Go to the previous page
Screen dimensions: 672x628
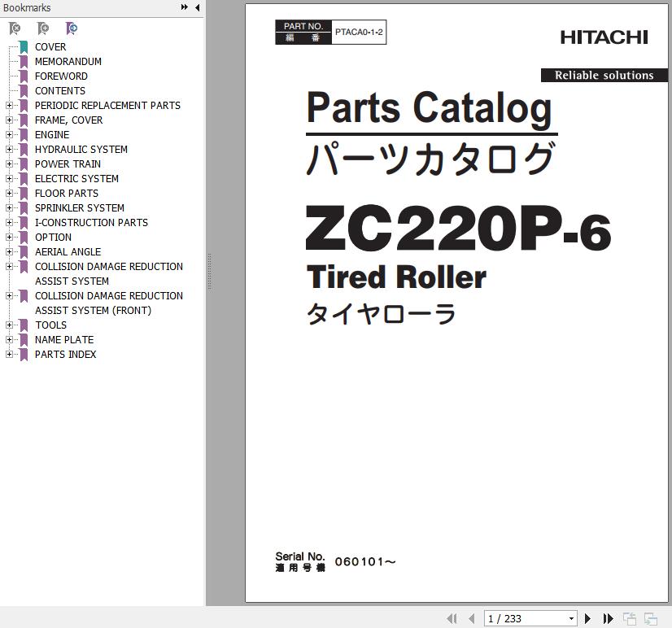pyautogui.click(x=471, y=618)
